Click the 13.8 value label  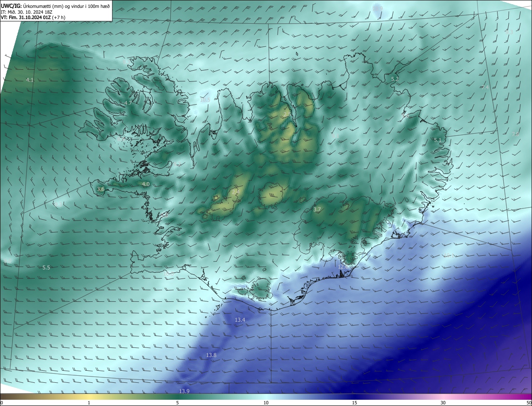coord(212,355)
